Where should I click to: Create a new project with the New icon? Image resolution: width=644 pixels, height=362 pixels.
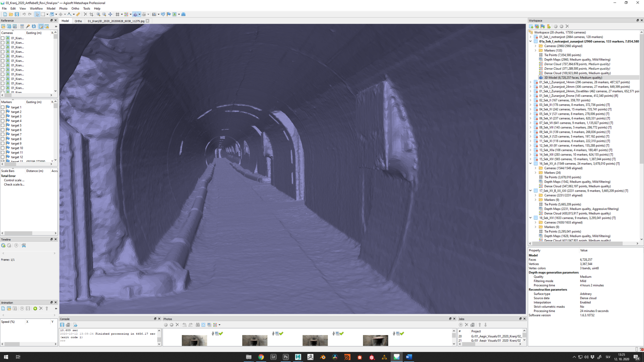point(5,14)
